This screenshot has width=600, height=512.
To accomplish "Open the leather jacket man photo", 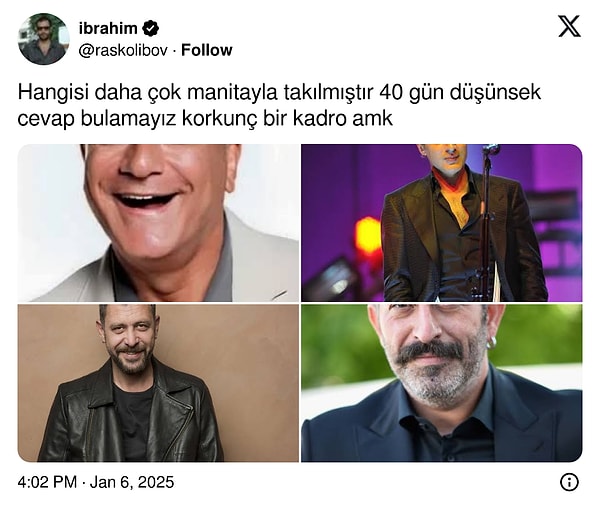I will 158,383.
